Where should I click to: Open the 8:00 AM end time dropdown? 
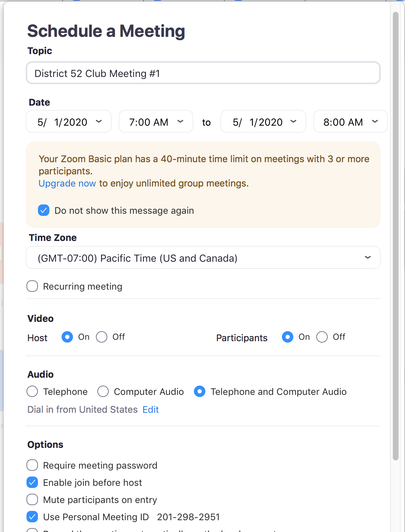tap(350, 122)
